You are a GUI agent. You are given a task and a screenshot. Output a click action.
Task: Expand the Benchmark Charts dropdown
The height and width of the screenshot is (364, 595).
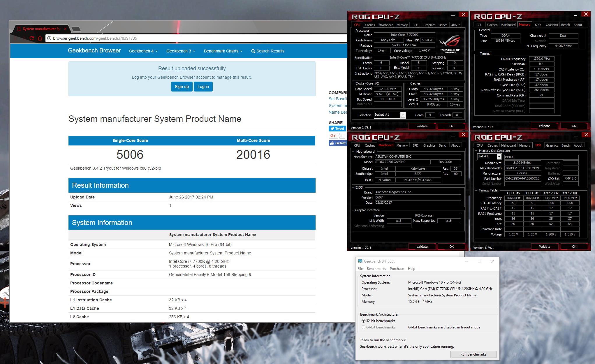point(223,51)
